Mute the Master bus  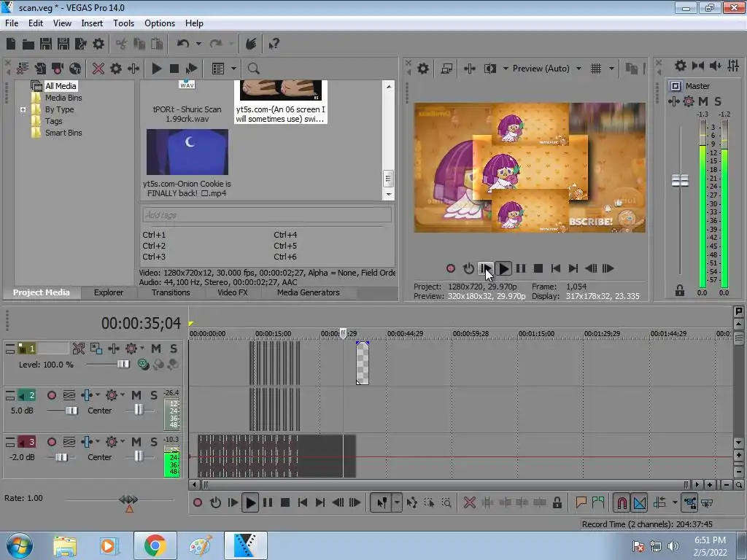pyautogui.click(x=703, y=101)
